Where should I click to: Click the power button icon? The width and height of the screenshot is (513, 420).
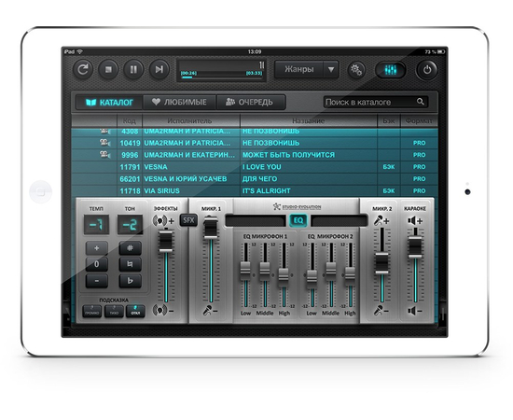point(427,70)
